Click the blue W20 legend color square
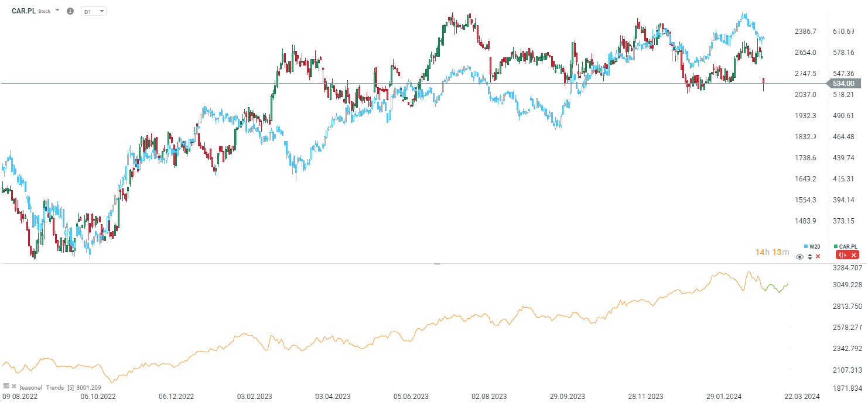 [806, 246]
